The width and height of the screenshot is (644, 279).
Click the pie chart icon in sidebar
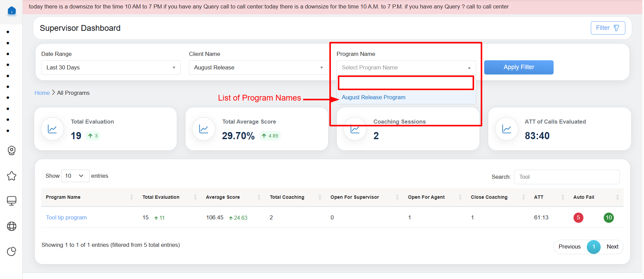coord(12,251)
